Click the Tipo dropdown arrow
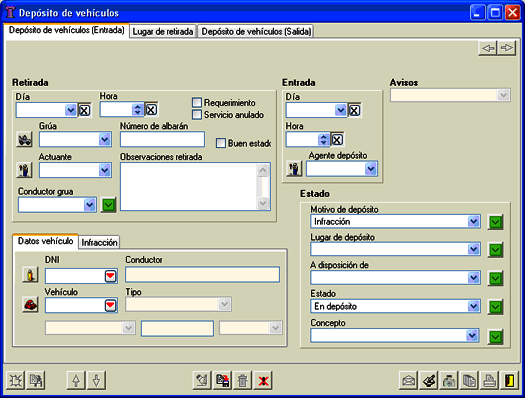Viewport: 525px width, 398px height. coord(224,304)
